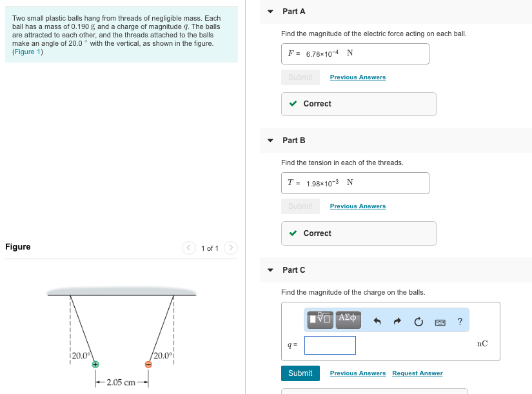532x394 pixels.
Task: Open Part C Previous Answers link
Action: 357,373
